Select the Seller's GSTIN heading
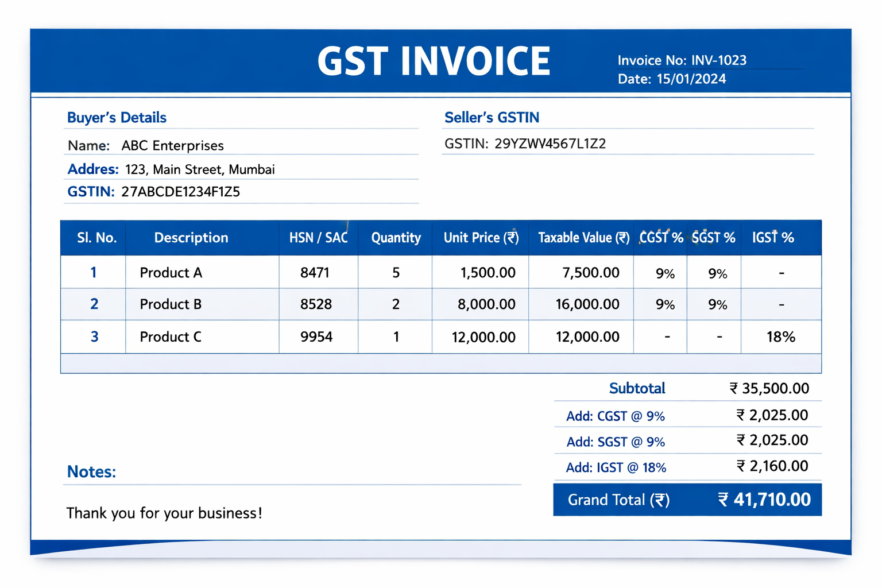Viewport: 882px width, 588px height. tap(491, 117)
